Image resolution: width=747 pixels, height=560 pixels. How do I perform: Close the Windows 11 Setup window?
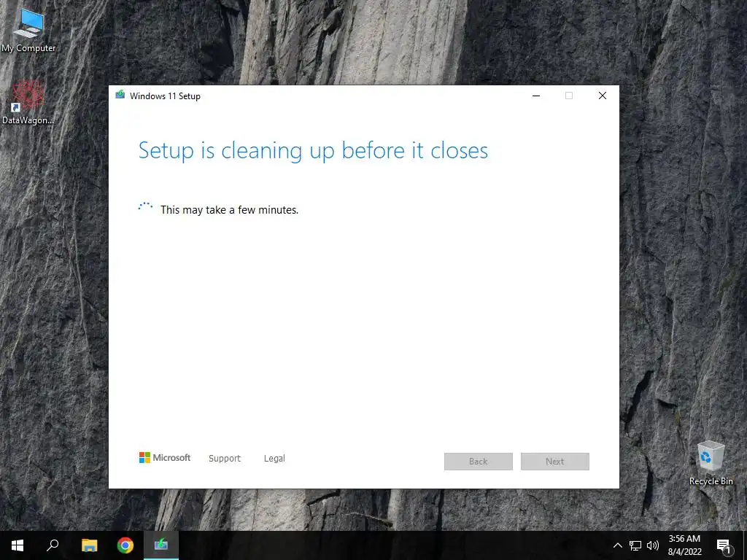(602, 96)
